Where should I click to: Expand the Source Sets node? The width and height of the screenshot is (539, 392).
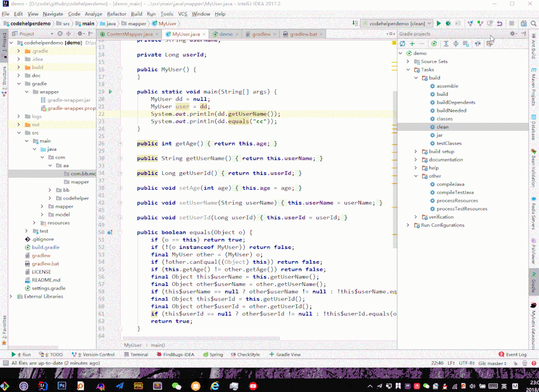coord(407,61)
